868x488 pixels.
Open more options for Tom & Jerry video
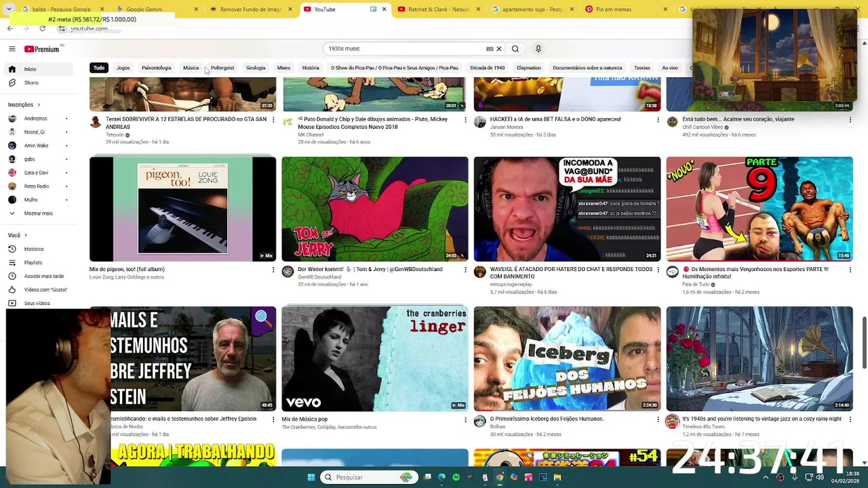465,270
